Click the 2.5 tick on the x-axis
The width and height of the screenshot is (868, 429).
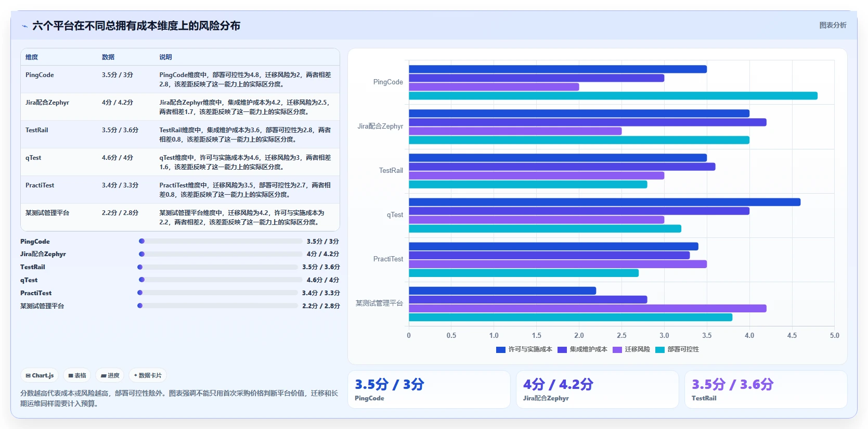pyautogui.click(x=621, y=336)
